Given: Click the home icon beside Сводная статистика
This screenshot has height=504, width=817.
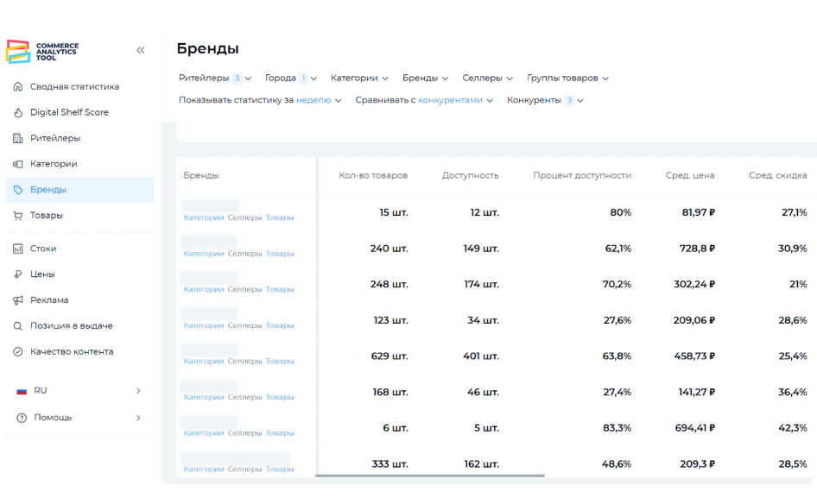Looking at the screenshot, I should coord(18,86).
